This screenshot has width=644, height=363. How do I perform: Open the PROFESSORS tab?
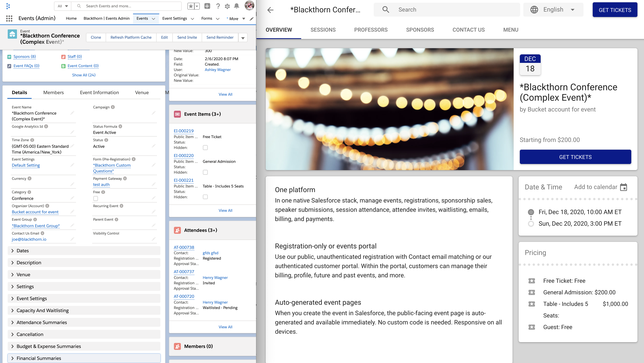[x=371, y=30]
